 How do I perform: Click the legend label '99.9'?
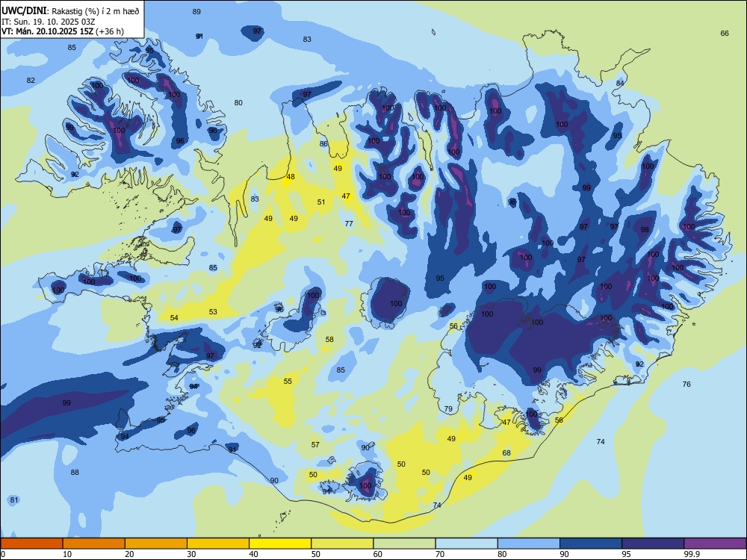(691, 554)
